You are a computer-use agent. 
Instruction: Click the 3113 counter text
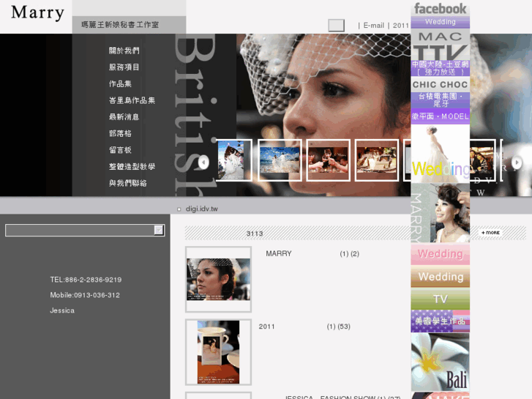point(255,234)
